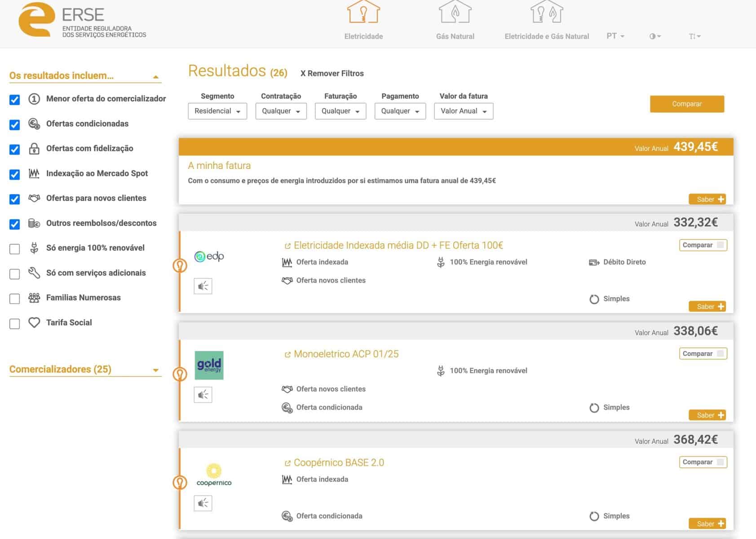Enable the Só energia 100% renovável checkbox
Screen dimensions: 756x539
pyautogui.click(x=15, y=249)
